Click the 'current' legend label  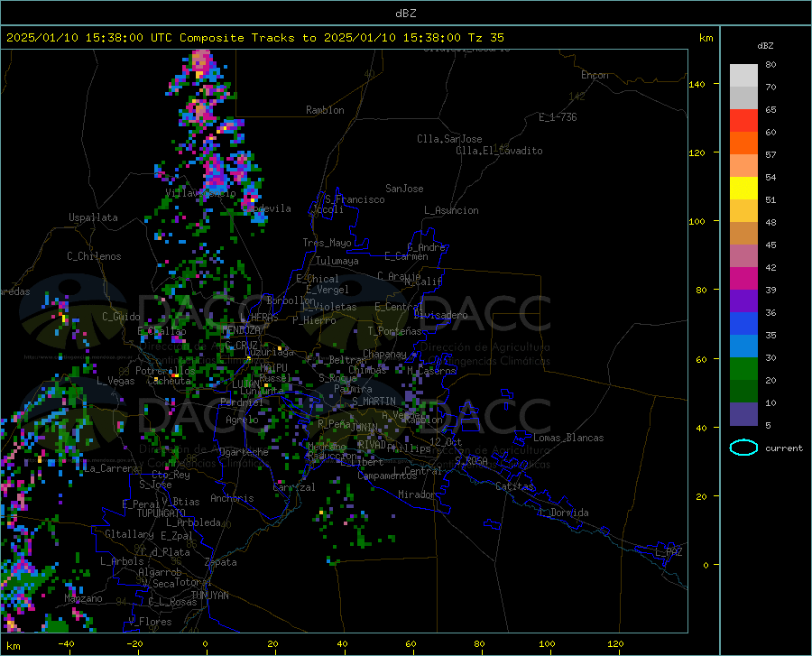(x=784, y=448)
